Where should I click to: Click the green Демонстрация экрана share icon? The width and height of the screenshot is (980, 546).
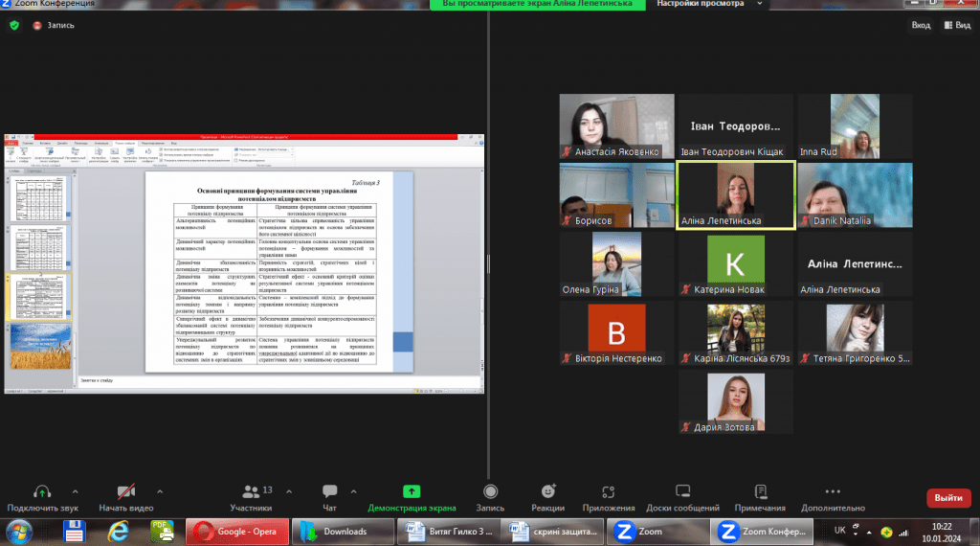point(412,491)
